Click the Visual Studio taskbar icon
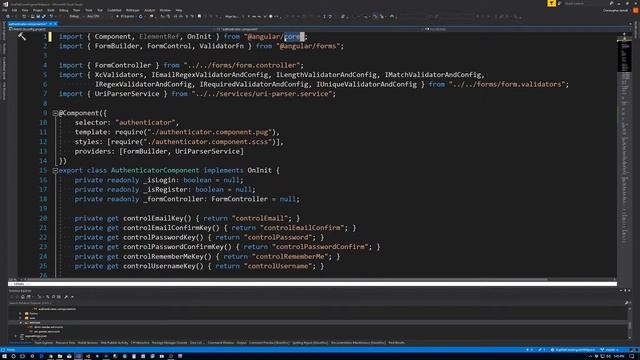Viewport: 640px width, 360px height. tap(78, 356)
